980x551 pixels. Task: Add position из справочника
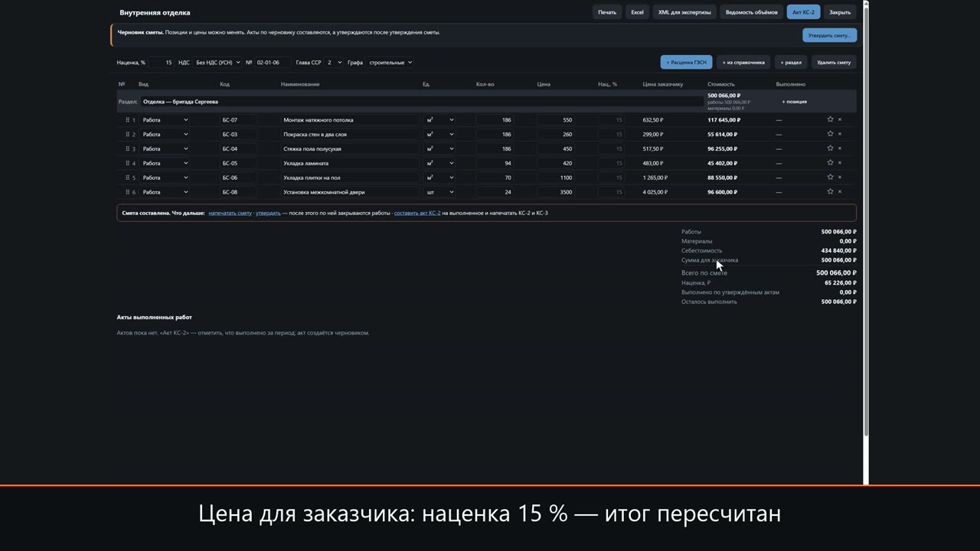click(743, 63)
